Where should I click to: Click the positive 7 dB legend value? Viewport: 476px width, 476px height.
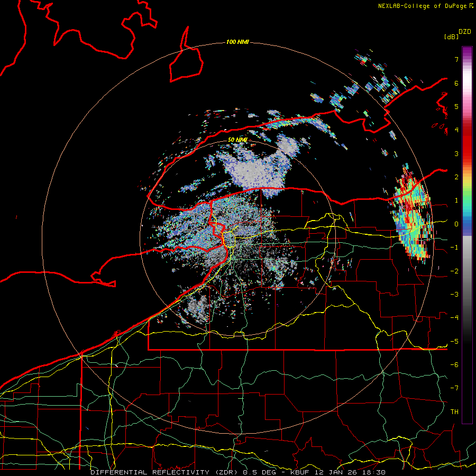click(456, 59)
